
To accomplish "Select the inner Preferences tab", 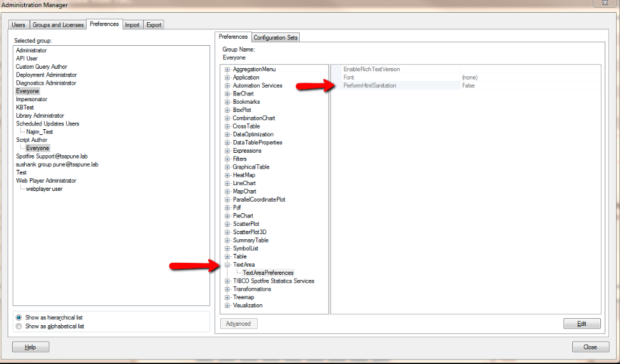I will pos(233,37).
